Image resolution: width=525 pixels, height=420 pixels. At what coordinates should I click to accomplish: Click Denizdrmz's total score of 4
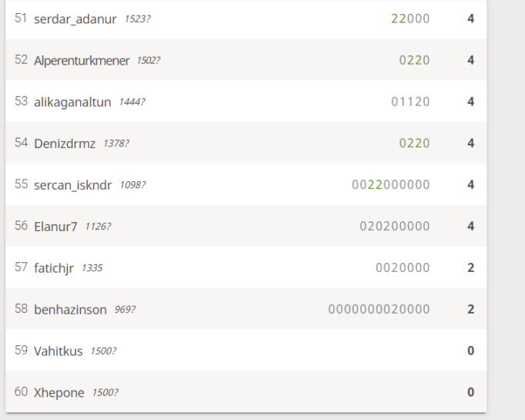pos(470,143)
